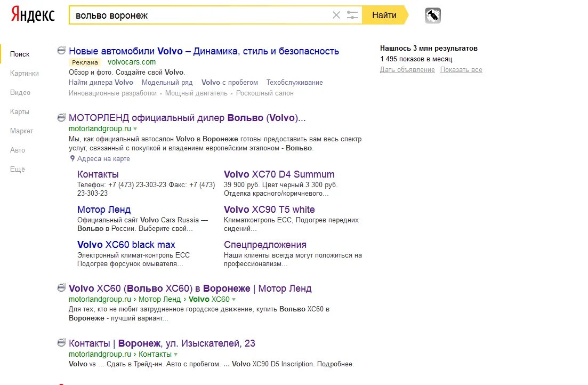Open Volvo XC90 T5 white sitelink
The width and height of the screenshot is (588, 385).
(x=269, y=210)
